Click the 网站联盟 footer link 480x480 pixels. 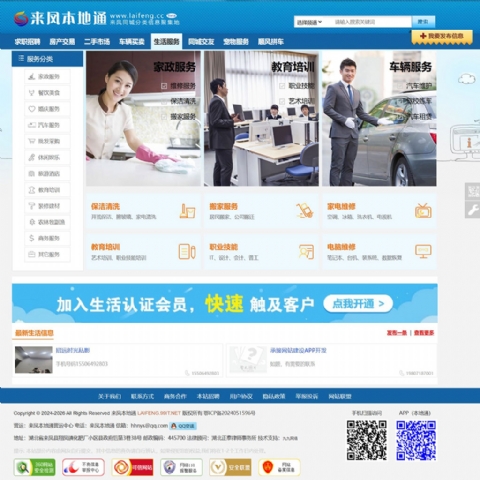click(x=340, y=396)
